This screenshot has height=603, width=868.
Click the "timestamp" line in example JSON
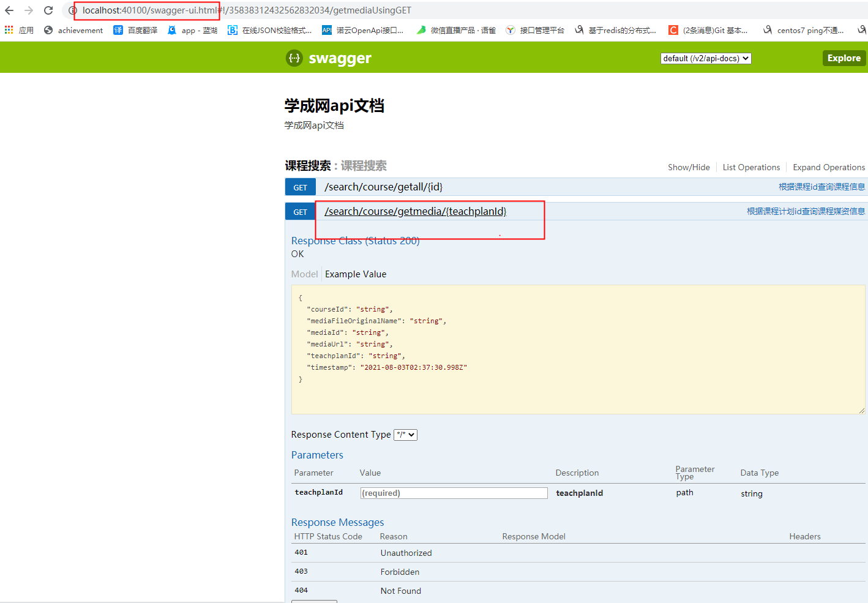click(x=387, y=367)
